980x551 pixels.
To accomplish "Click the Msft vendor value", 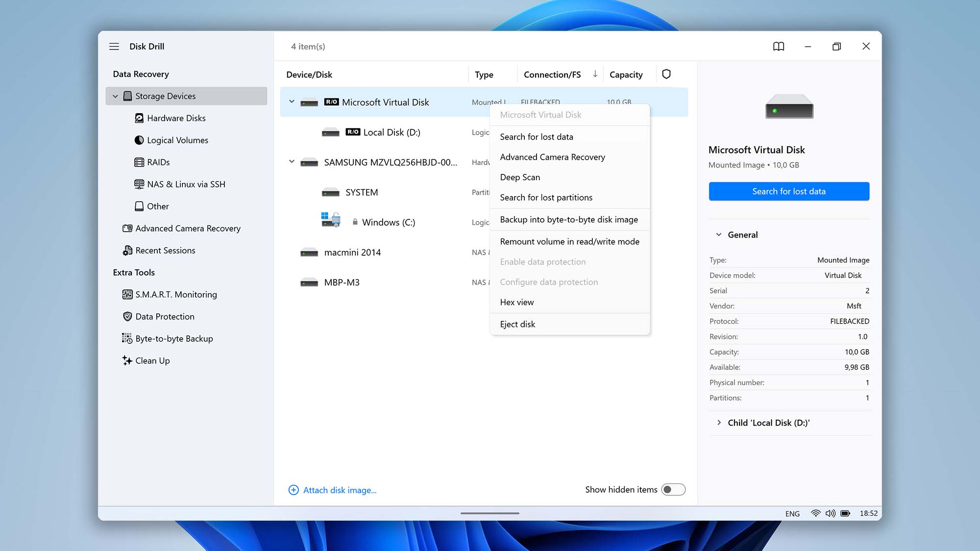I will click(x=854, y=306).
